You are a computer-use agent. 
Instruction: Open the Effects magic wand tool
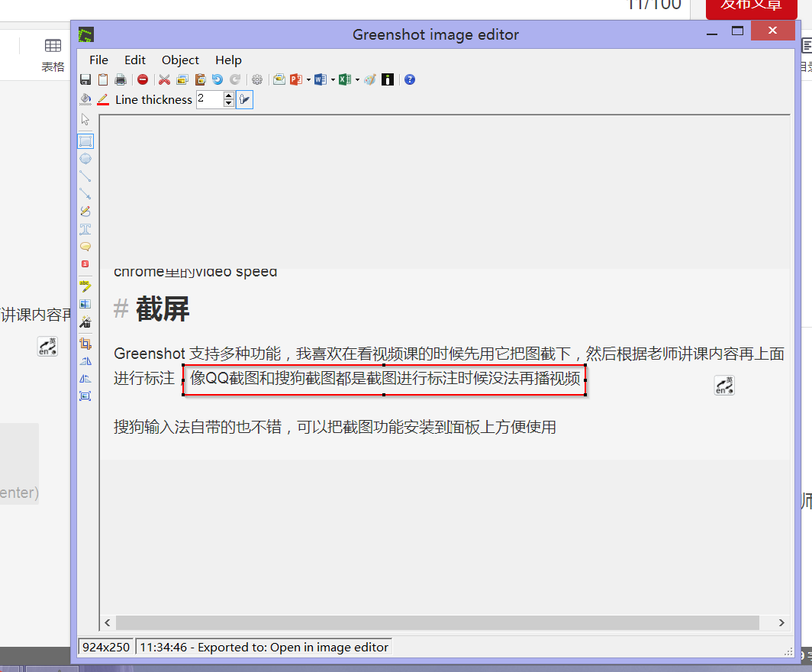click(x=85, y=322)
